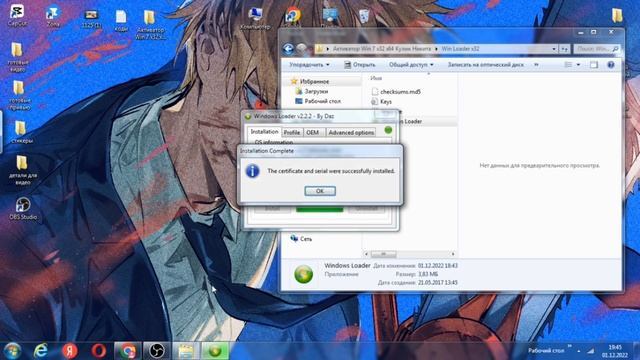Confirm the Installation Complete dialog with OK

pyautogui.click(x=320, y=191)
